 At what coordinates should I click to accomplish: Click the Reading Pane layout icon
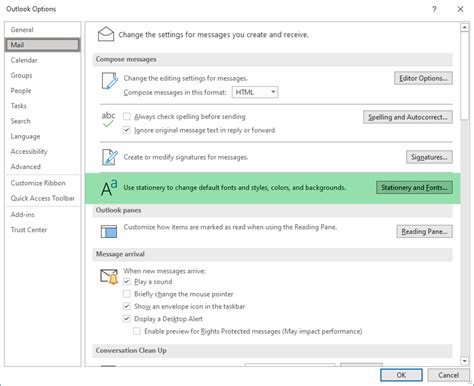click(109, 231)
